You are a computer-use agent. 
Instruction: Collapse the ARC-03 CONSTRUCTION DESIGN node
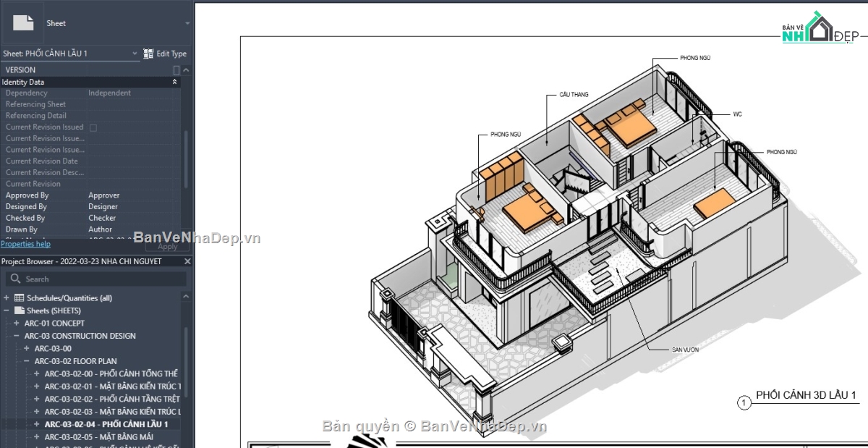point(17,336)
